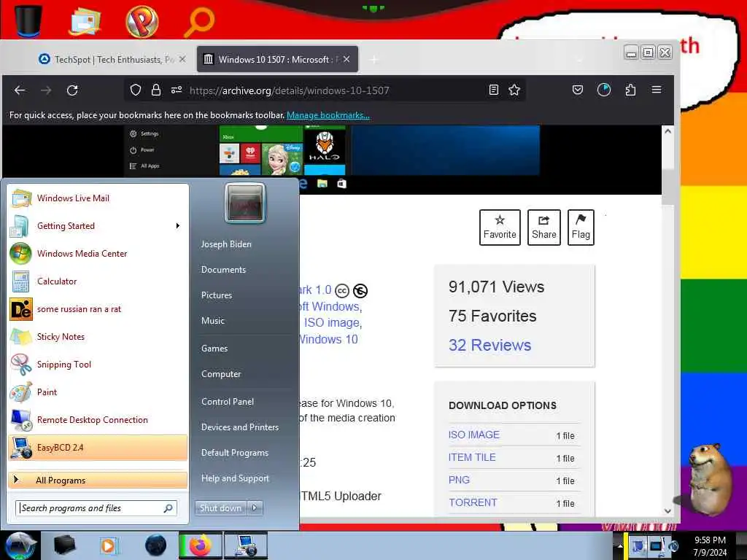Open Music library from Start menu

click(x=213, y=321)
